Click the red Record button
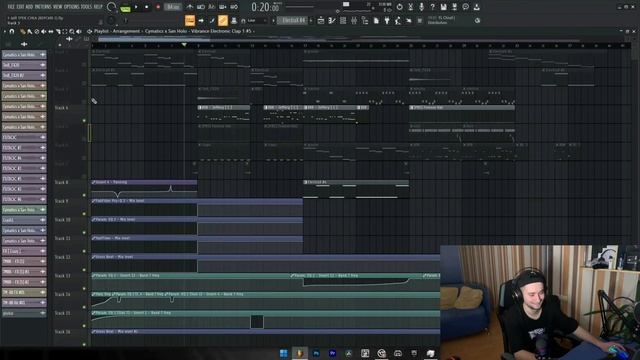The height and width of the screenshot is (360, 640). click(x=158, y=7)
